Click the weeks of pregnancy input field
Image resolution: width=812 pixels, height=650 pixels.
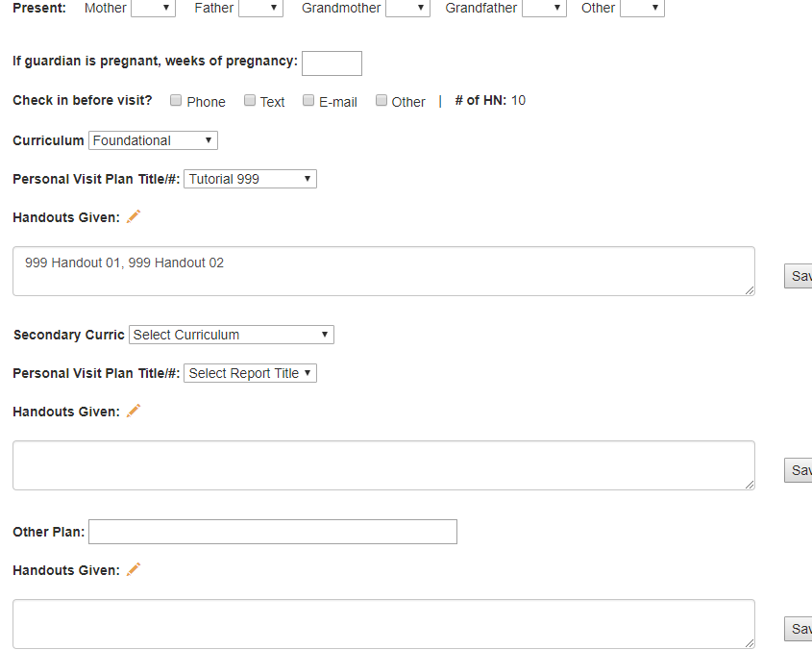tap(332, 63)
